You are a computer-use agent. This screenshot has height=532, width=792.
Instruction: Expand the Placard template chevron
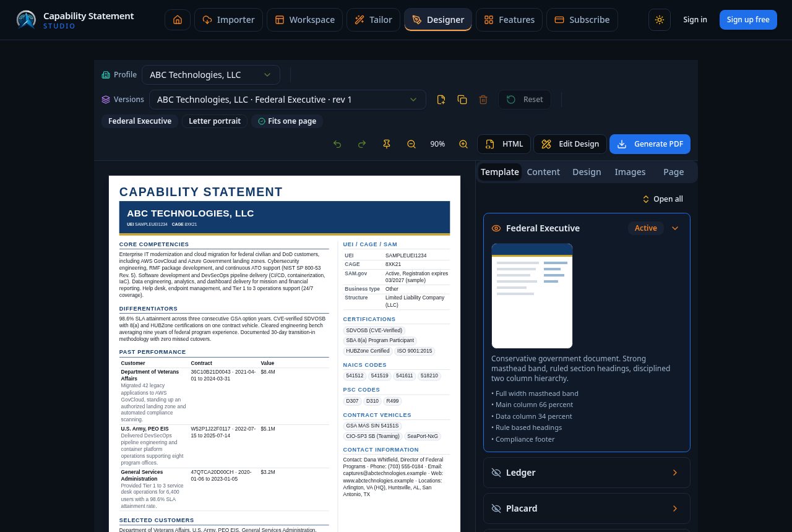pyautogui.click(x=675, y=508)
